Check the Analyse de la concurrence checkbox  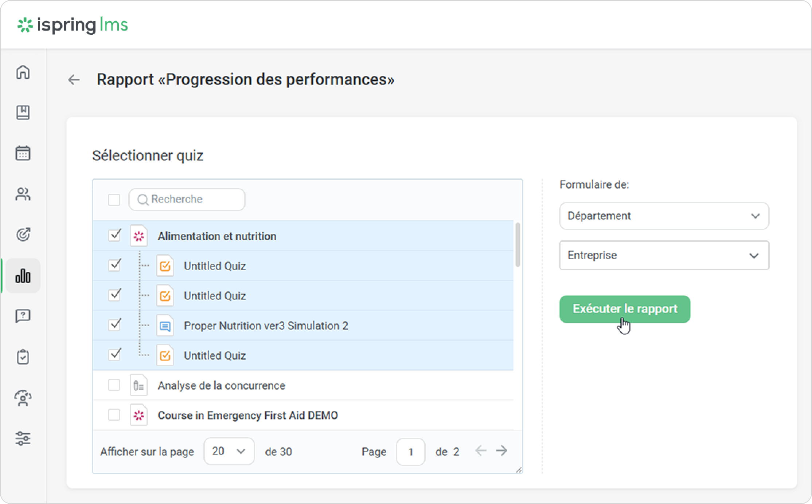pos(114,385)
